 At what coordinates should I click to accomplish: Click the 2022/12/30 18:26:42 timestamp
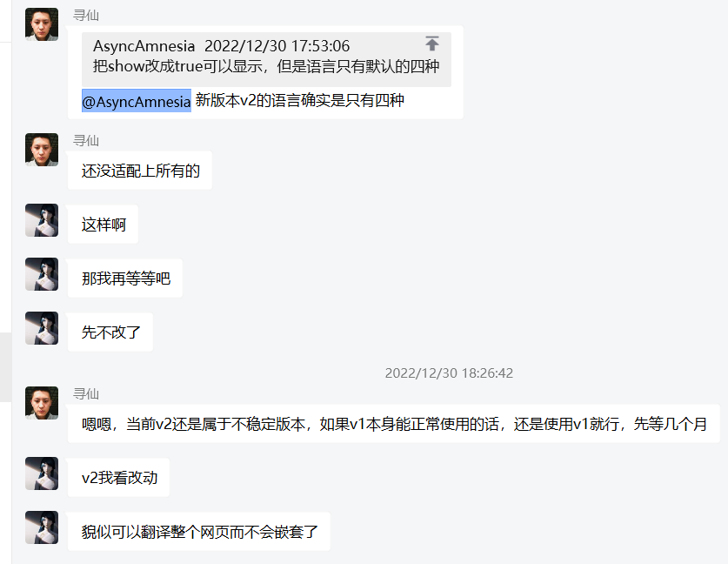(449, 373)
